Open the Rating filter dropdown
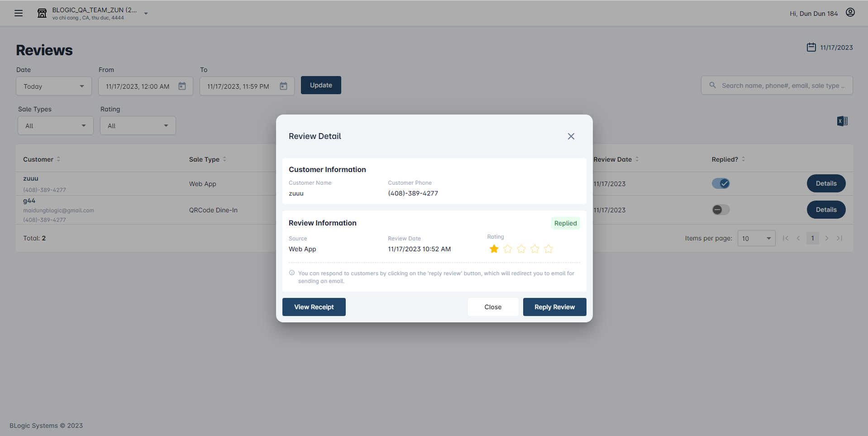The image size is (868, 436). pos(138,125)
